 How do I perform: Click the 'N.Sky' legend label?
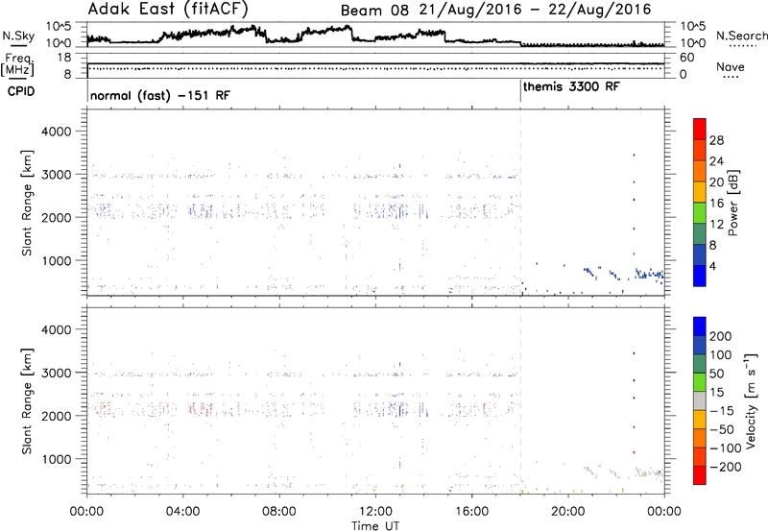[x=18, y=36]
